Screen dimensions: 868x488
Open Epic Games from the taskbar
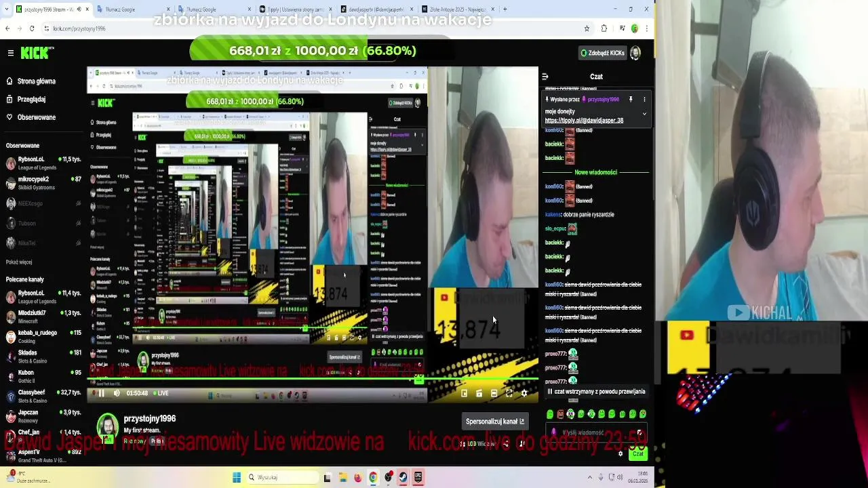tap(418, 477)
